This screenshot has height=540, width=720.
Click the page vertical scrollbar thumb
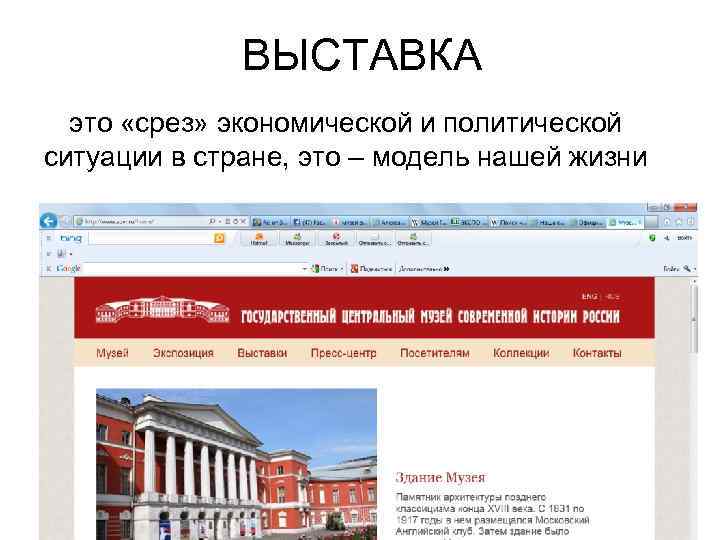click(x=694, y=319)
